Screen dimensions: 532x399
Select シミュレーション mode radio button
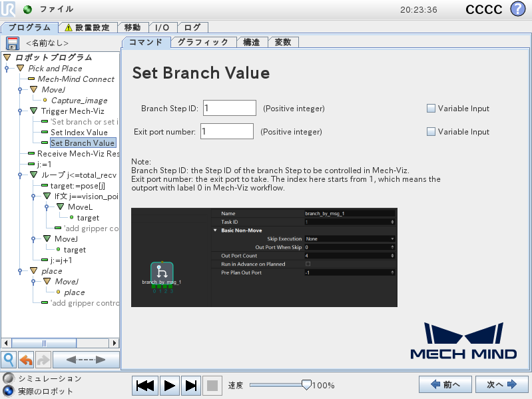(9, 378)
